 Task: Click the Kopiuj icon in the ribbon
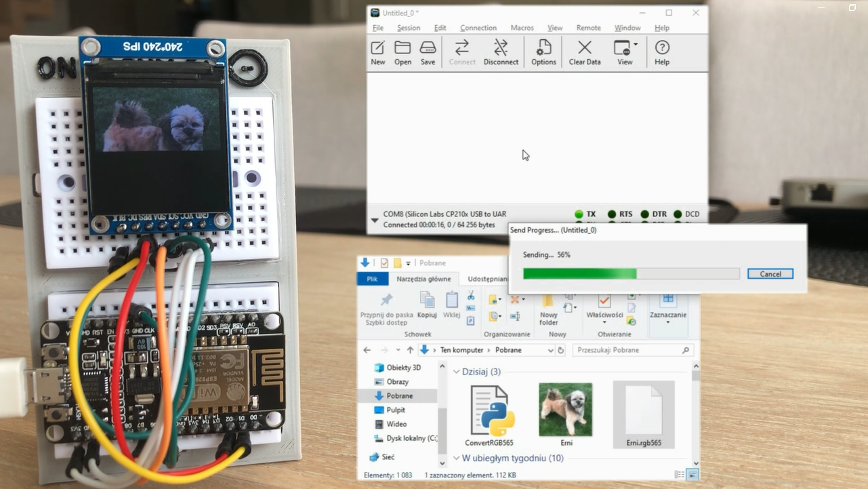pos(427,305)
